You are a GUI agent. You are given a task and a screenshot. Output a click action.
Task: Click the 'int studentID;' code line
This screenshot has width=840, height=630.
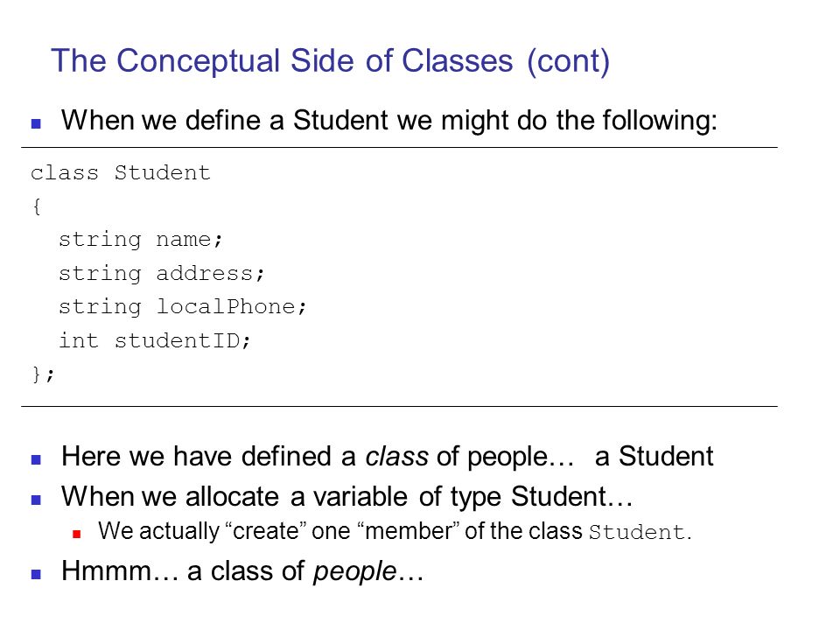pyautogui.click(x=154, y=340)
